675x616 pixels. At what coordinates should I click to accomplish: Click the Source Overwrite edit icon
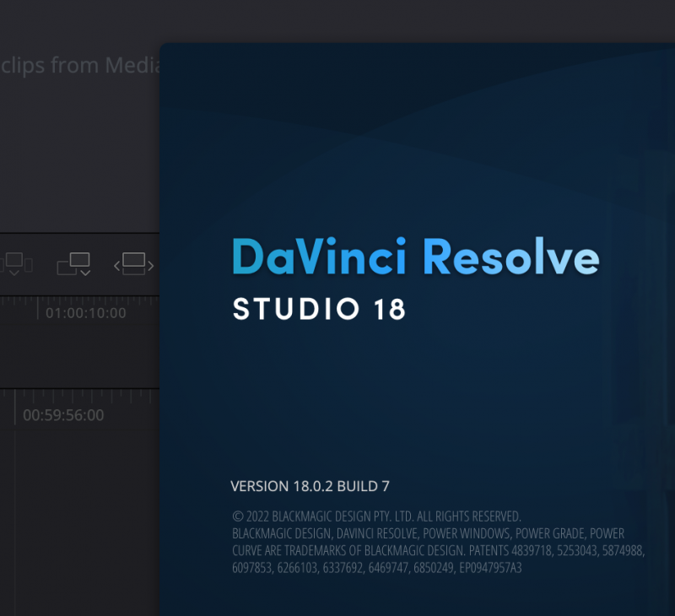click(133, 263)
